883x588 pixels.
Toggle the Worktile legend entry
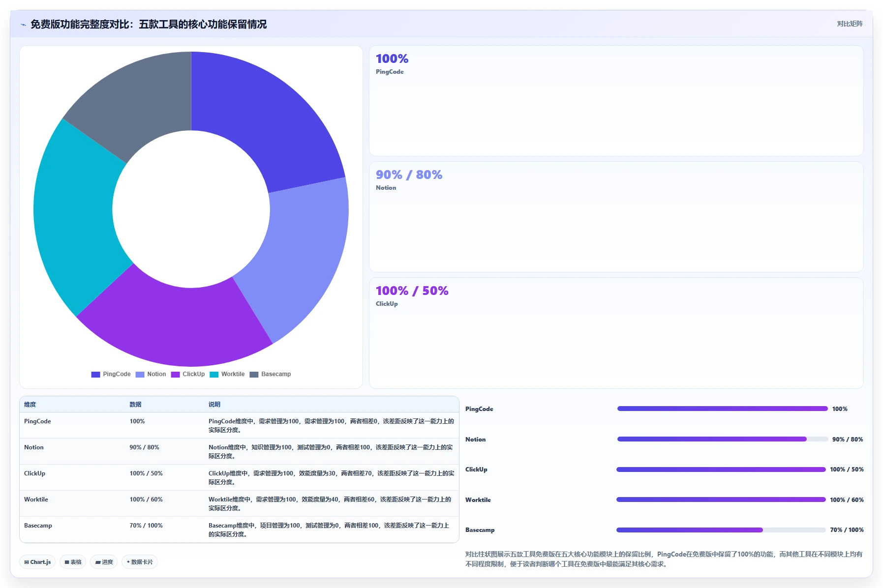point(227,374)
